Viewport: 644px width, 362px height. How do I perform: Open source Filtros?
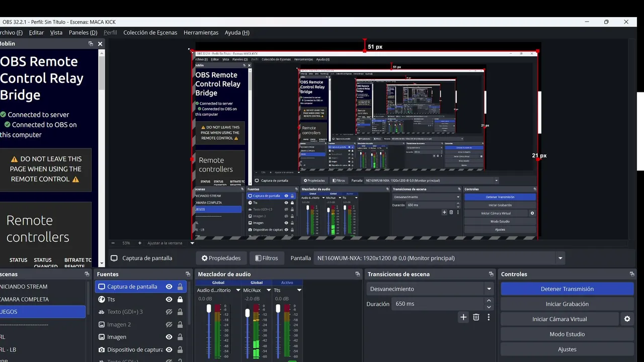click(x=267, y=258)
